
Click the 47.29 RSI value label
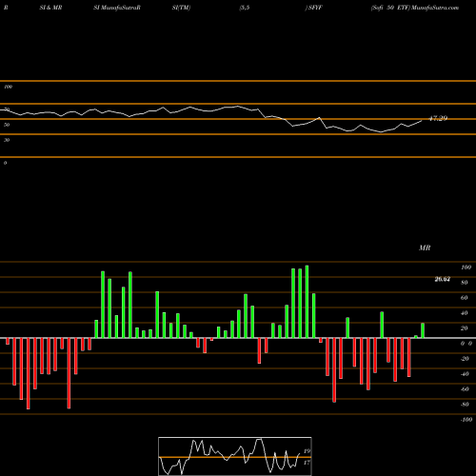click(438, 118)
